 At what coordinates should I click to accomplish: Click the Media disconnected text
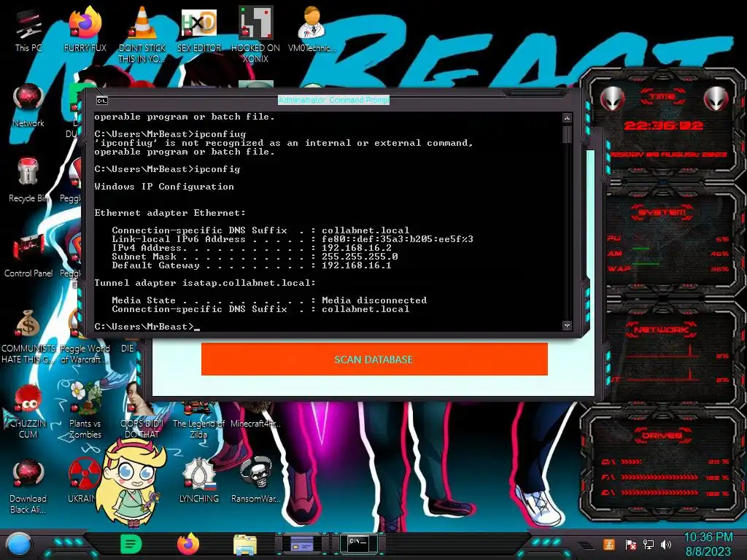[374, 300]
